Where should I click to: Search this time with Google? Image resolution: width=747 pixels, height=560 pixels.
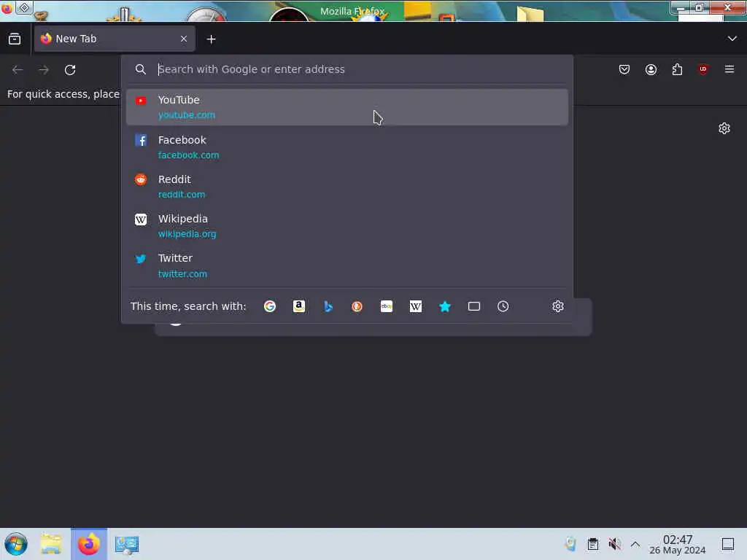tap(270, 306)
